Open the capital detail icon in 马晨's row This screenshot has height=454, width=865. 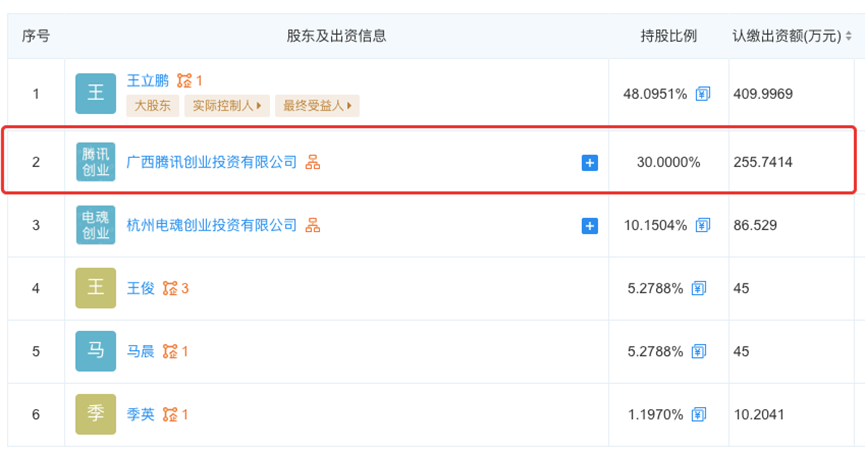coord(699,352)
